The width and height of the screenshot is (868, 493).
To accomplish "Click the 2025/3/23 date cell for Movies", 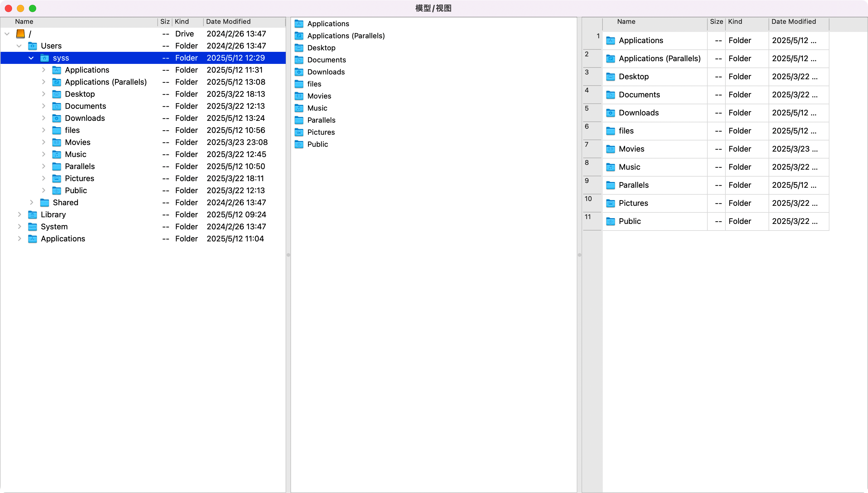I will click(x=799, y=149).
